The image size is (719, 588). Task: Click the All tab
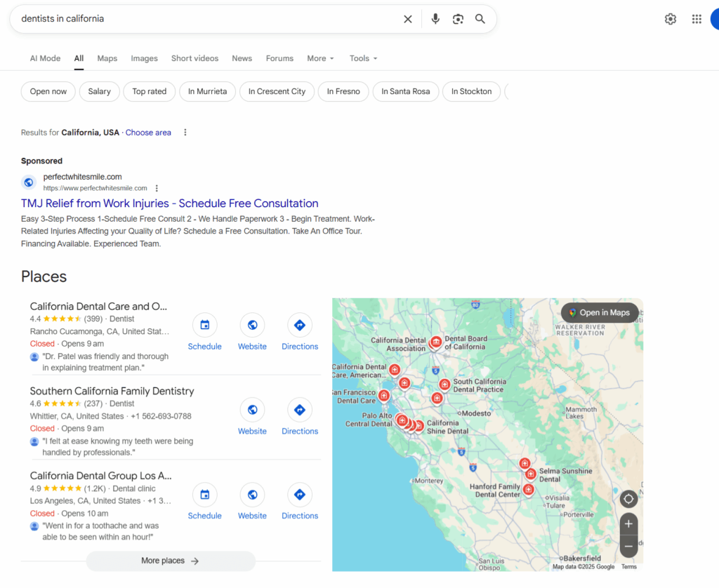79,59
